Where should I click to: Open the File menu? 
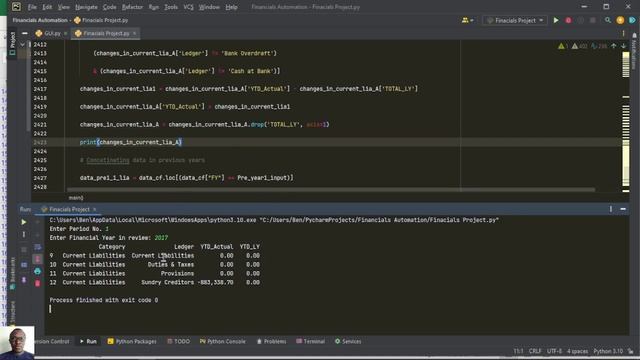(32, 7)
